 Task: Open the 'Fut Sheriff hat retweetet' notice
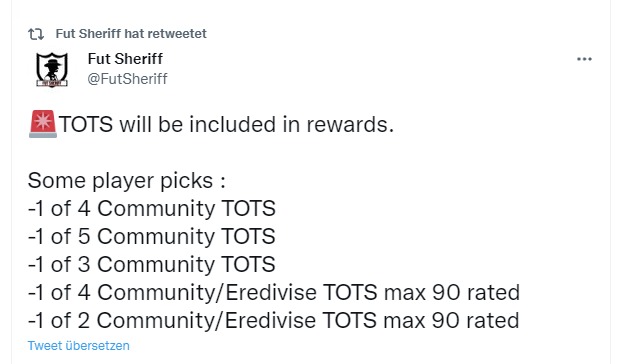[x=131, y=34]
